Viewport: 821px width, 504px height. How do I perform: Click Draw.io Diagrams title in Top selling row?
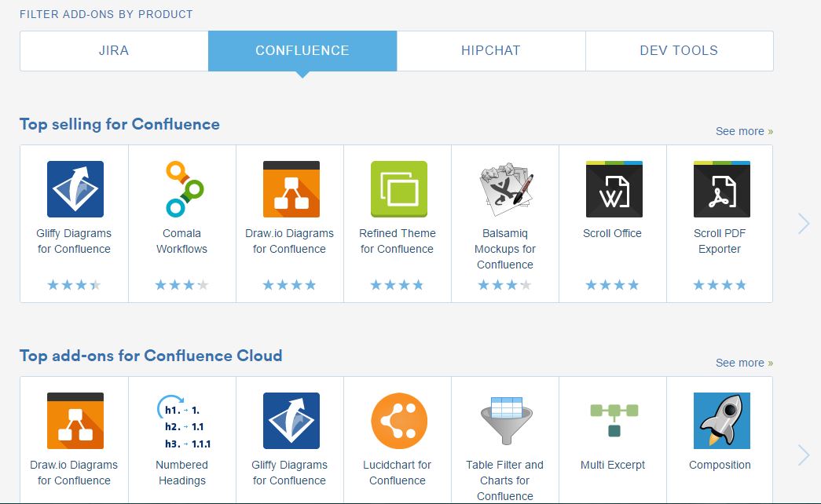click(x=290, y=241)
